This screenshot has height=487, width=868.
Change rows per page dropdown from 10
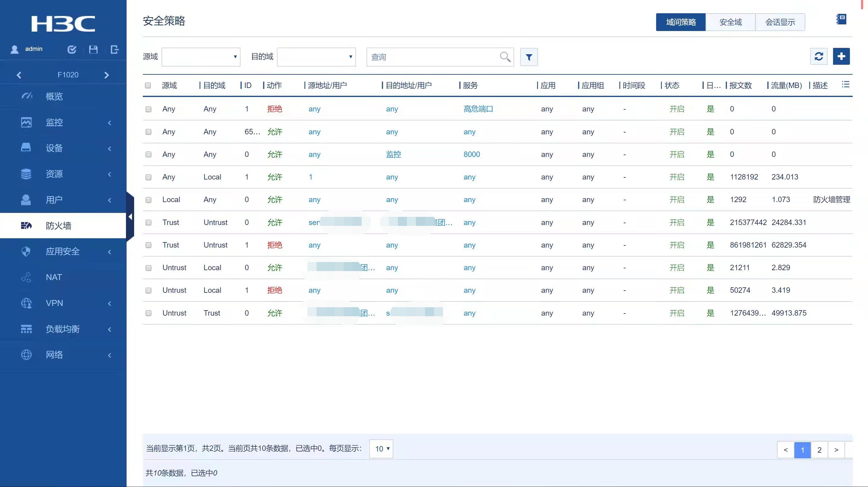click(381, 449)
